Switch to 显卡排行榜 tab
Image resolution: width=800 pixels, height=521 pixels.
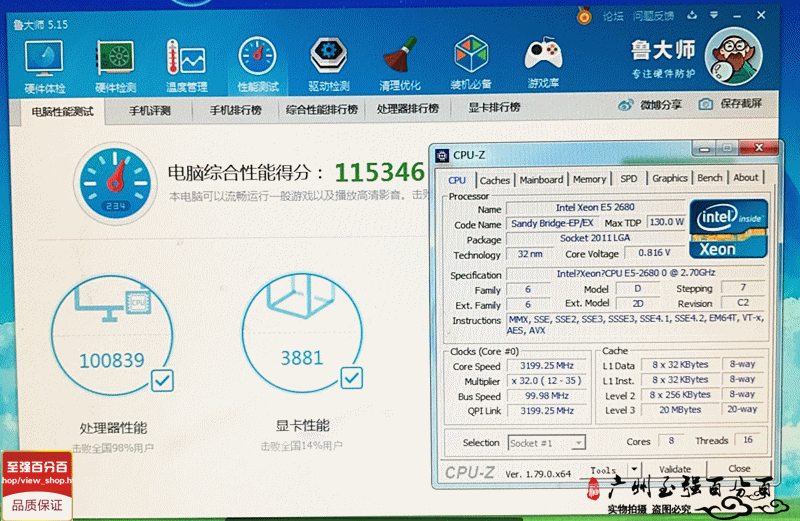pos(494,108)
